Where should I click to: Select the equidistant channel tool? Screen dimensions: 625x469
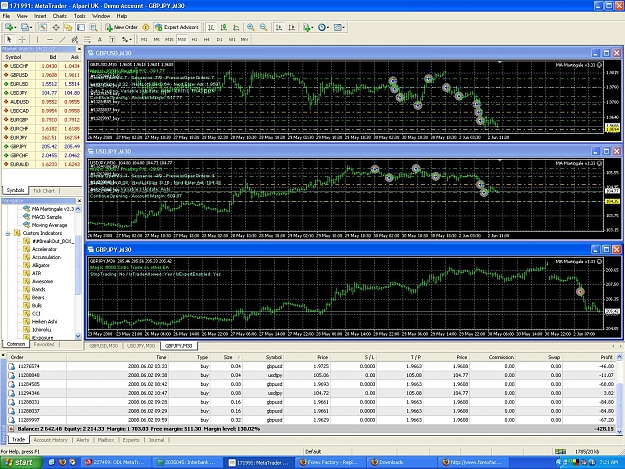(x=75, y=39)
